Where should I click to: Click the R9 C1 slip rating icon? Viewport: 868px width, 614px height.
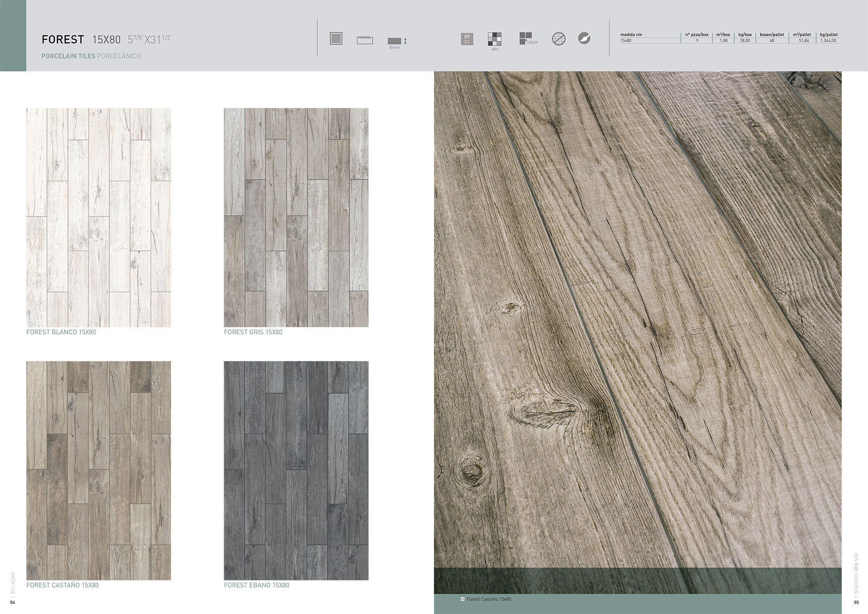coord(467,39)
